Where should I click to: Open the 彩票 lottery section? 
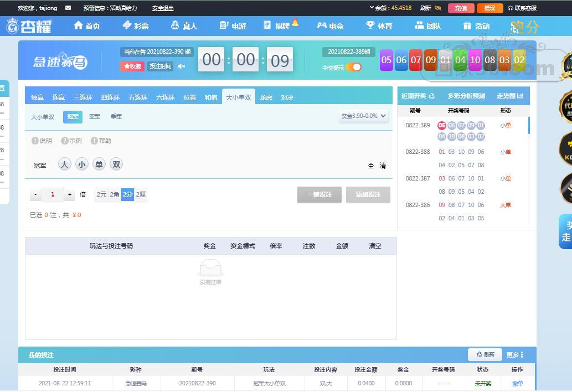(x=135, y=25)
